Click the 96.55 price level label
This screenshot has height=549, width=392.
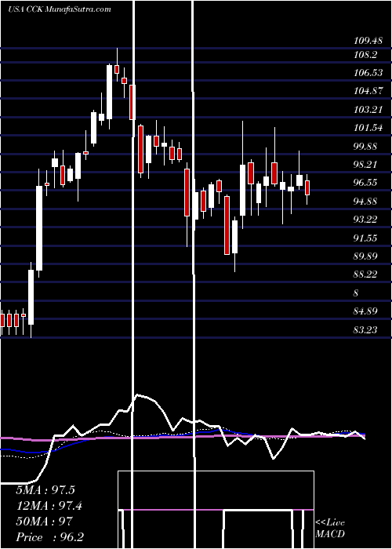click(x=365, y=183)
